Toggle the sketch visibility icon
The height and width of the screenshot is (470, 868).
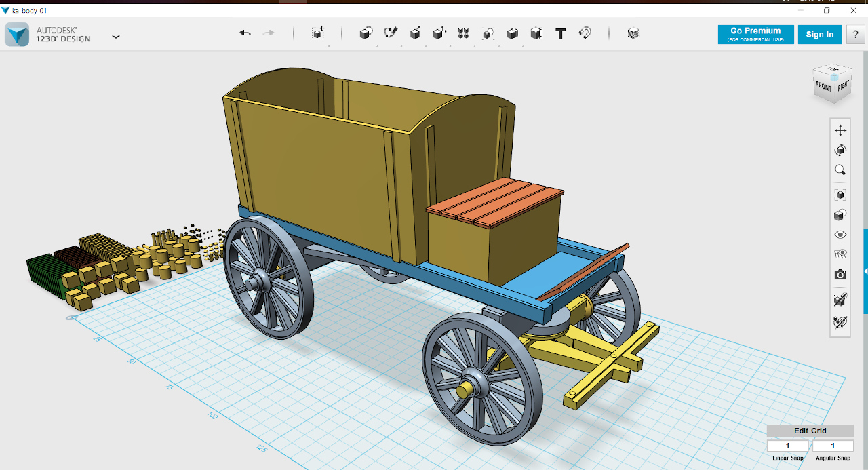(840, 299)
